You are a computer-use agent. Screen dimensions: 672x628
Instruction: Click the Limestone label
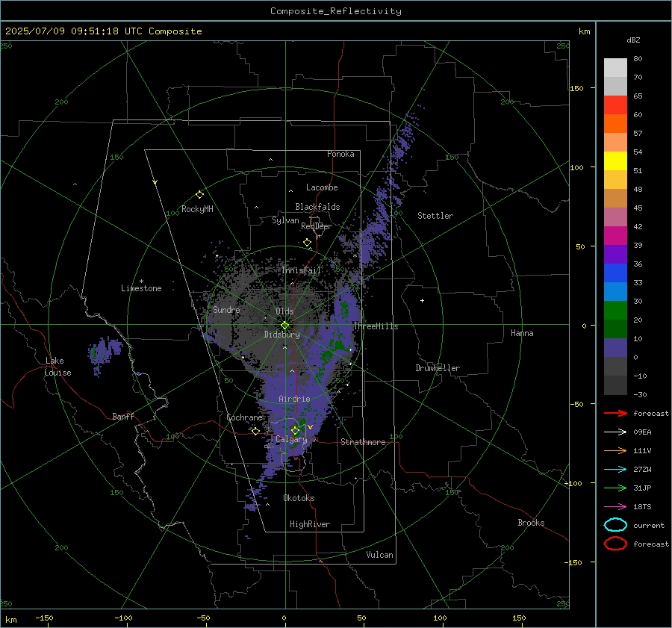click(141, 288)
